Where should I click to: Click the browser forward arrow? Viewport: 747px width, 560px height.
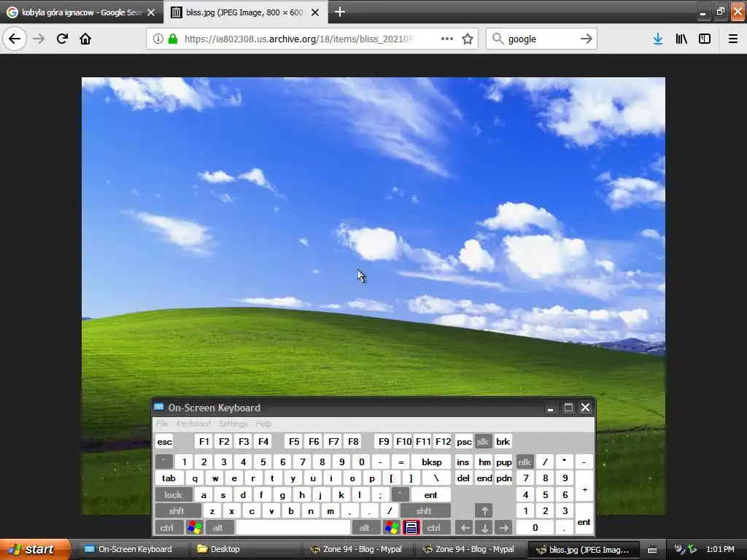39,39
